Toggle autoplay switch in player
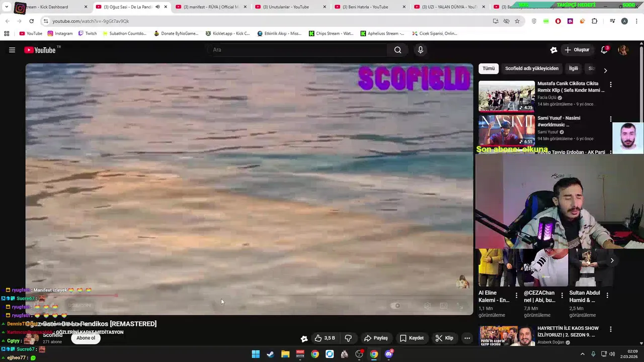 pos(396,305)
